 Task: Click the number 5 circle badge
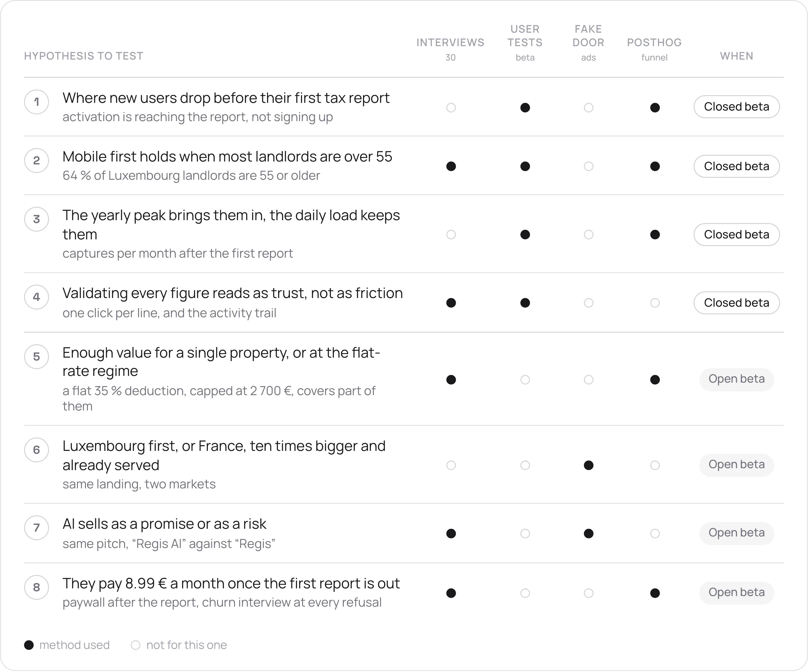(x=37, y=357)
